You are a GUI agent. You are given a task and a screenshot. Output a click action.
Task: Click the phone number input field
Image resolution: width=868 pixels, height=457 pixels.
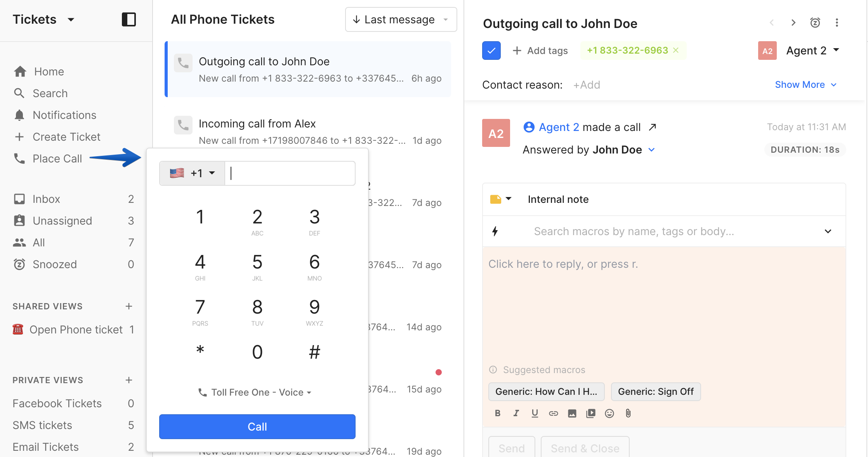click(290, 173)
